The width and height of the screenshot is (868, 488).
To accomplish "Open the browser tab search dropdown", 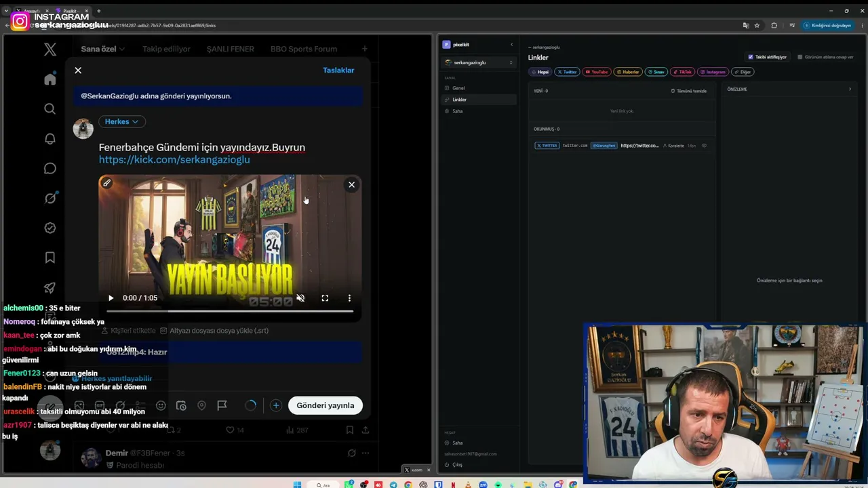I will click(6, 11).
